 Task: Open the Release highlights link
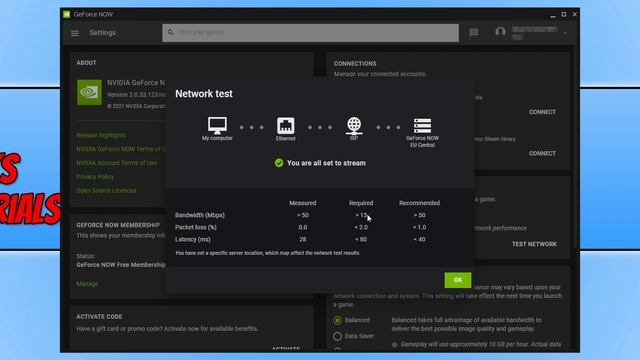101,135
